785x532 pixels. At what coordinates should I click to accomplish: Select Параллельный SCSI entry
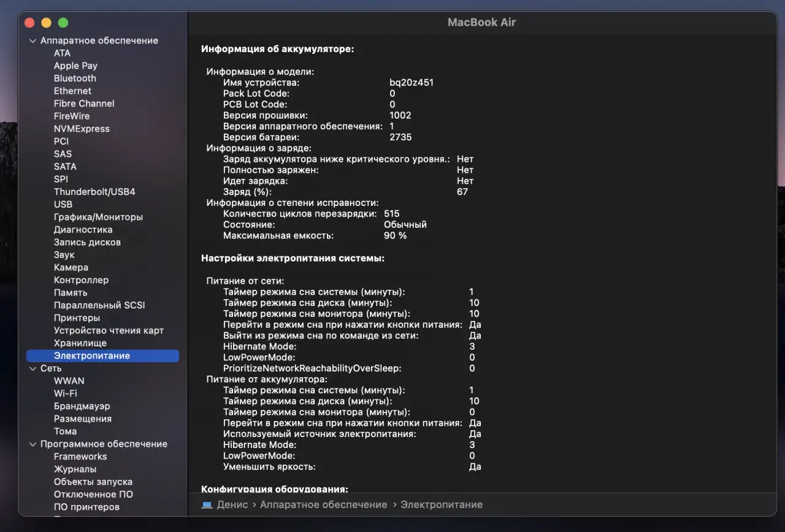[99, 305]
